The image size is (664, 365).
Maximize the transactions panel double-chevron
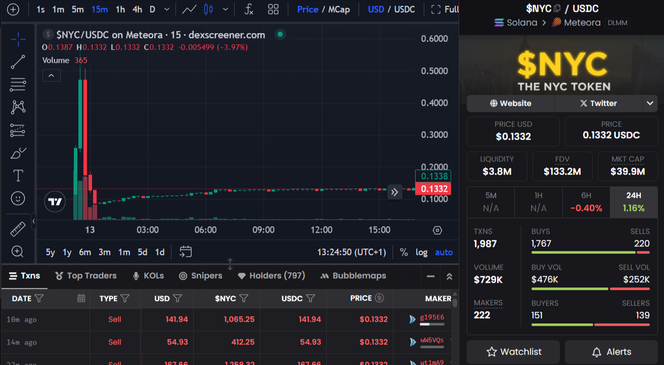(449, 277)
